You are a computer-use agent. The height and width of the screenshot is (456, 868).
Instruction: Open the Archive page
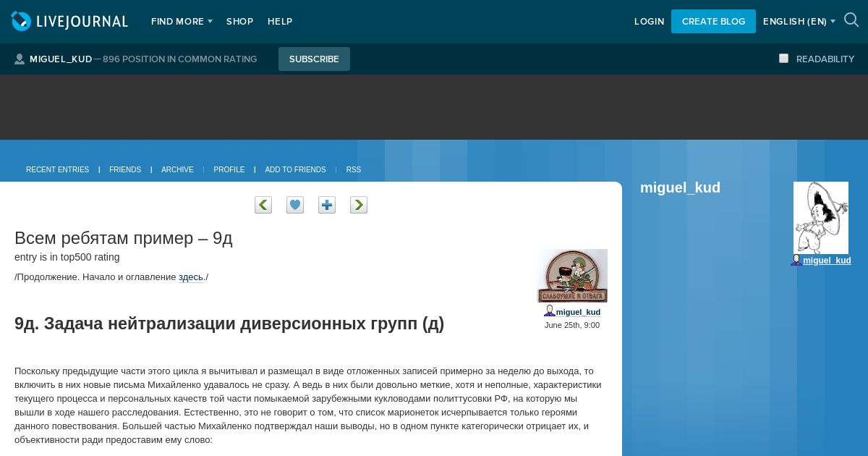click(177, 169)
